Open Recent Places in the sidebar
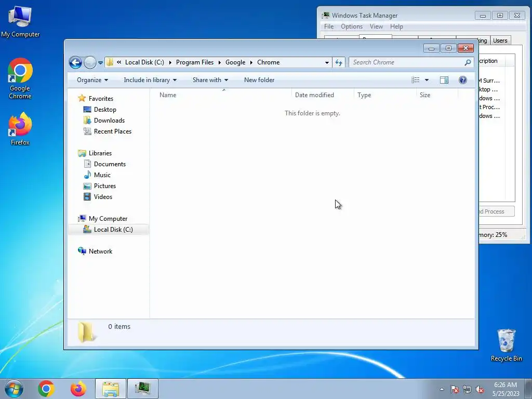Viewport: 532px width, 399px height. click(x=113, y=131)
